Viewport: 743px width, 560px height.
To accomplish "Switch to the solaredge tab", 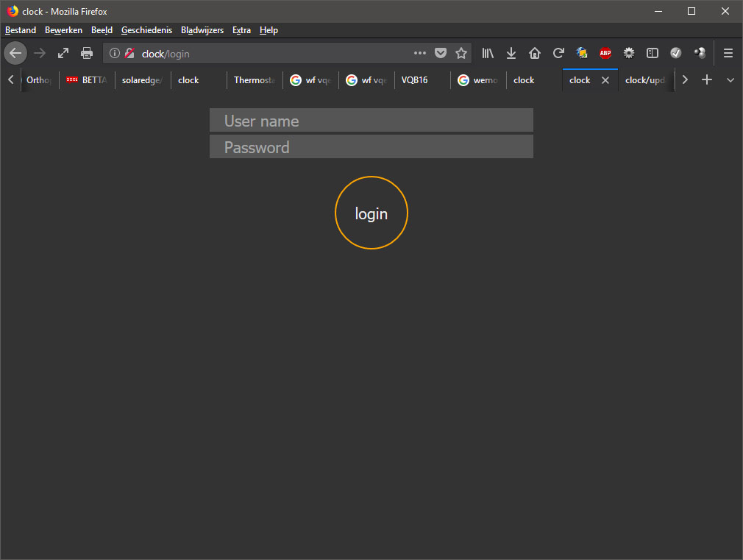I will tap(142, 80).
